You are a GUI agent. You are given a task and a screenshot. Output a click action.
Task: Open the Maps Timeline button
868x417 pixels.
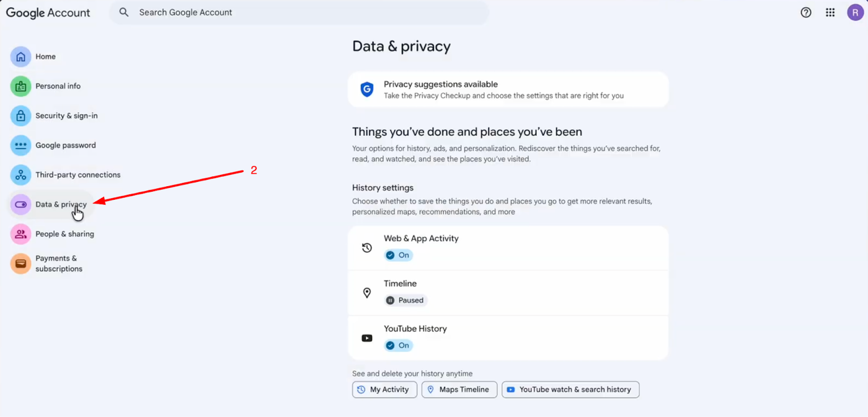coord(459,390)
